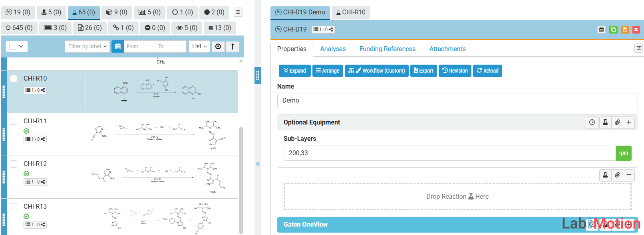Open the Filter by label dropdown
This screenshot has width=644, height=235.
(87, 47)
